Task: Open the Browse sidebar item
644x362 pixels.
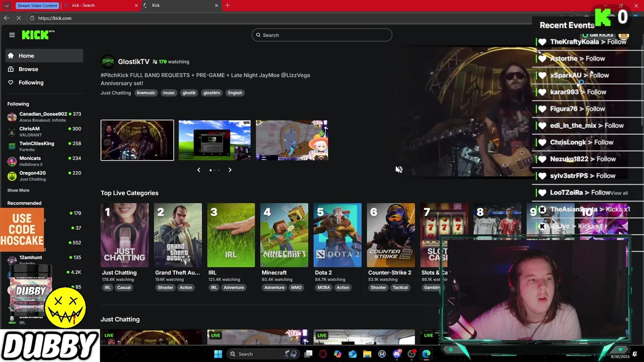Action: [44, 69]
